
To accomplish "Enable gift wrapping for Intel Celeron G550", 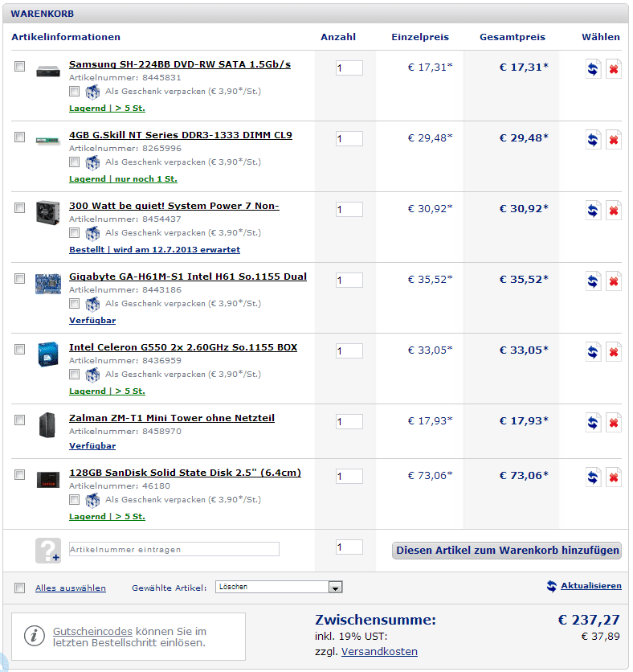I will coord(75,374).
